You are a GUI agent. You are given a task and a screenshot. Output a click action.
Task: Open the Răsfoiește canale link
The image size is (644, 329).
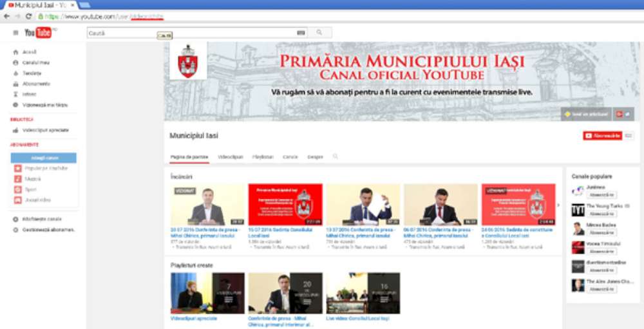(42, 220)
